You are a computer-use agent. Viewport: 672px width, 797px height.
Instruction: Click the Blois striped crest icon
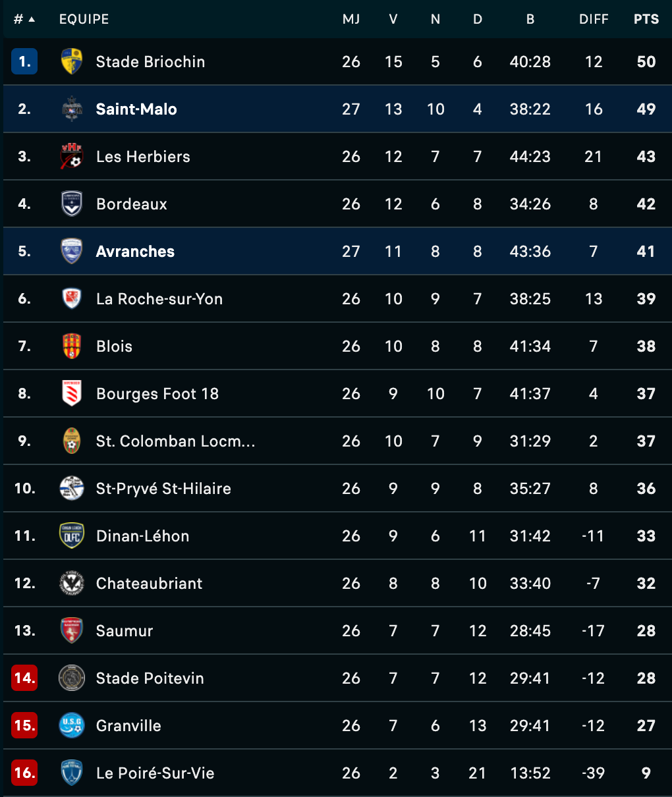pos(71,346)
